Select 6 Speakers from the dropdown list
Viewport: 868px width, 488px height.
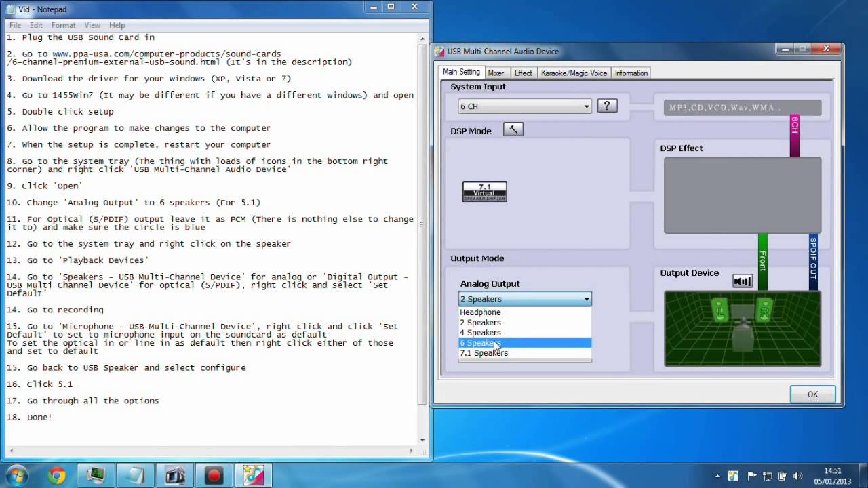click(525, 343)
